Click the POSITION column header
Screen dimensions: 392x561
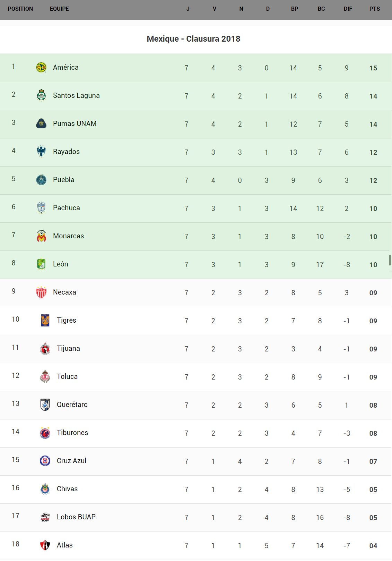(x=20, y=9)
